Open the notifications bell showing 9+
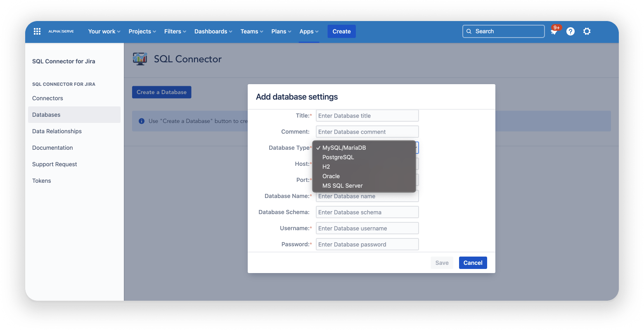 pos(554,31)
